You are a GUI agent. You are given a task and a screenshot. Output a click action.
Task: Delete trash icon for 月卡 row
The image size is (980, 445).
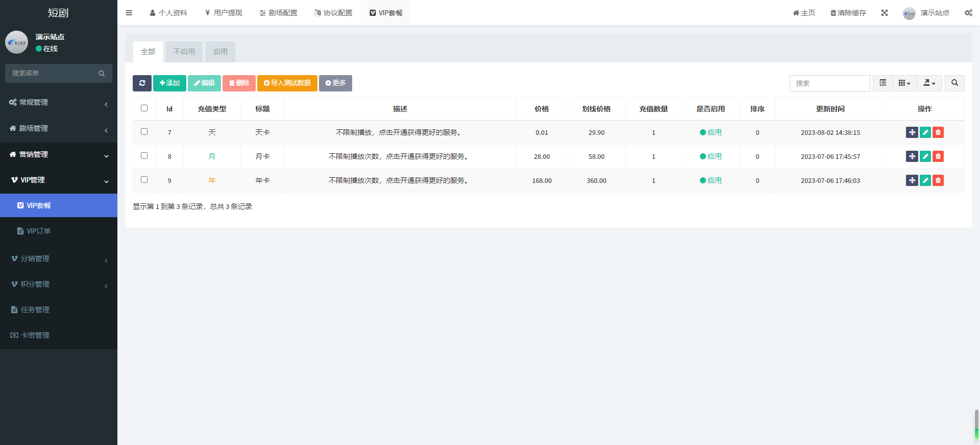938,156
